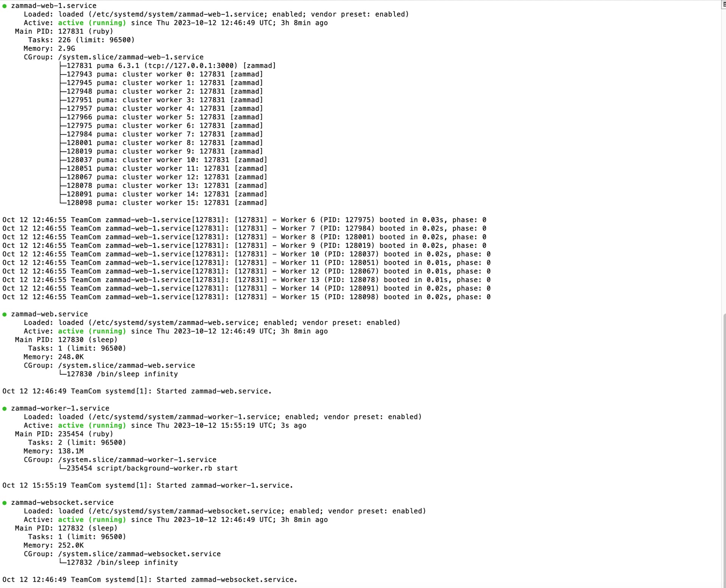Click the cluster worker 8 process line
This screenshot has width=726, height=588.
click(x=162, y=143)
